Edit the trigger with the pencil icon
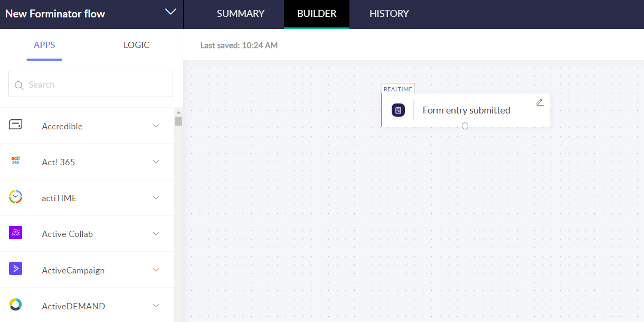The height and width of the screenshot is (322, 644). [x=539, y=102]
